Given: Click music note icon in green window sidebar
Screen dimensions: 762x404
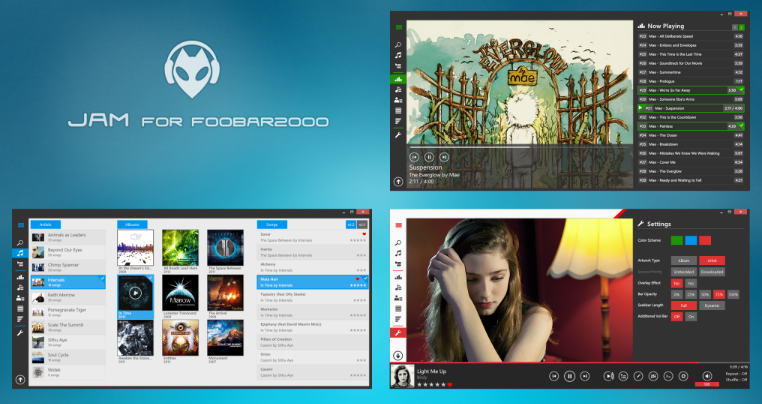Looking at the screenshot, I should pyautogui.click(x=398, y=55).
